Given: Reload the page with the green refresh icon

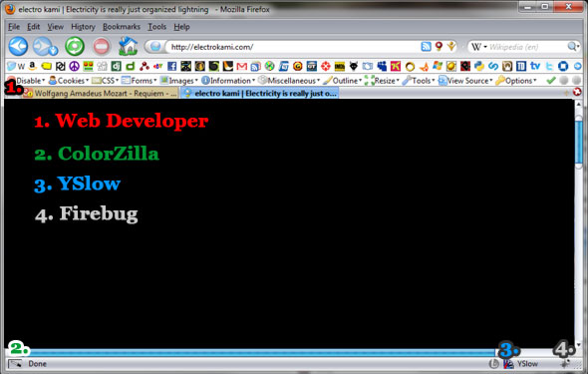Looking at the screenshot, I should pyautogui.click(x=75, y=46).
